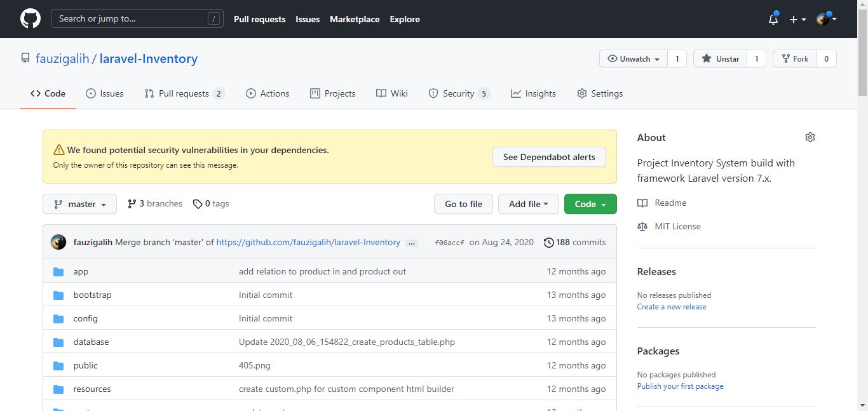Click the app folder icon

tap(58, 271)
